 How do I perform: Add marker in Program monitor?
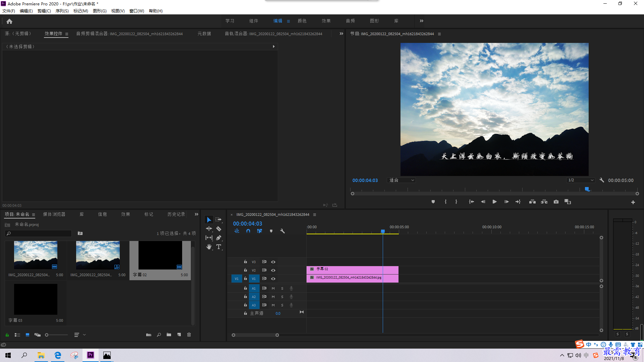[x=433, y=202]
